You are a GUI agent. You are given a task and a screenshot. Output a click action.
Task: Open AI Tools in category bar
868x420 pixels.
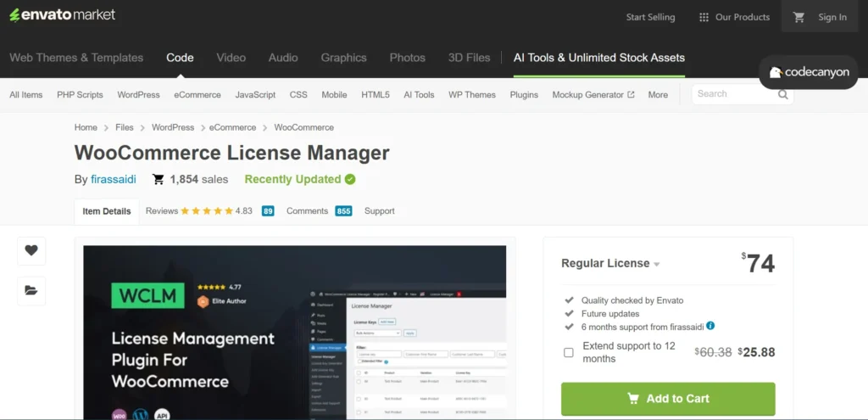coord(419,95)
